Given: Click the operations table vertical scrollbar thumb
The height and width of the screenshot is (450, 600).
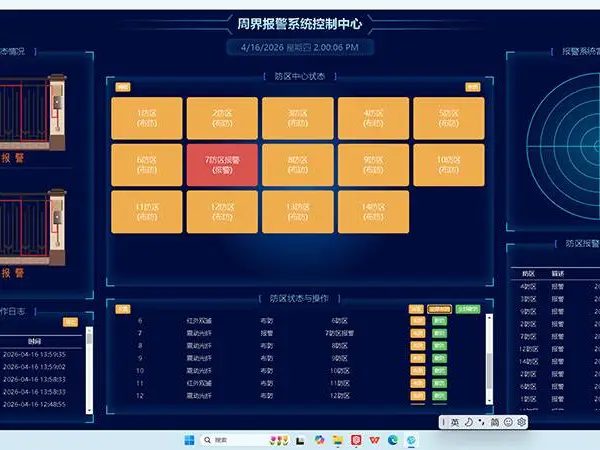Looking at the screenshot, I should tap(489, 370).
